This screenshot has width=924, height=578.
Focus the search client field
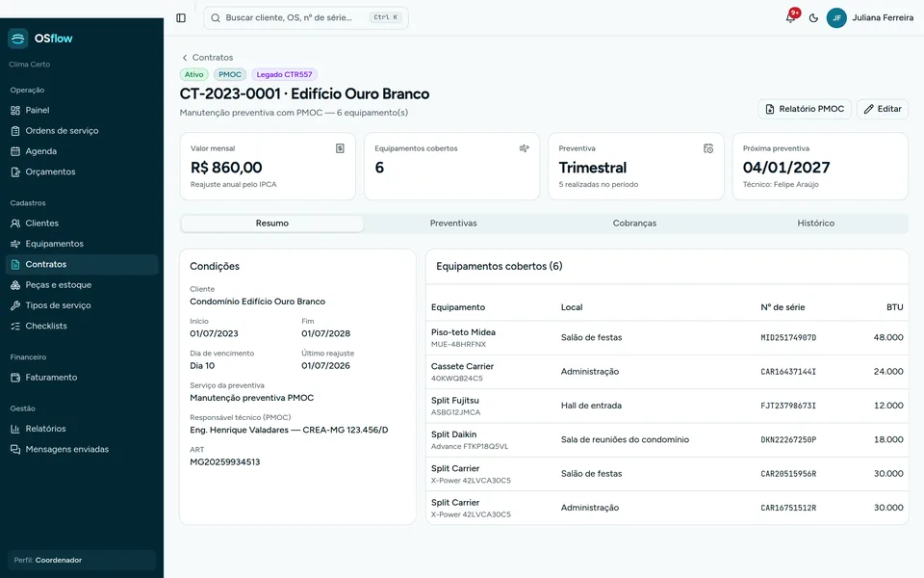pyautogui.click(x=306, y=17)
